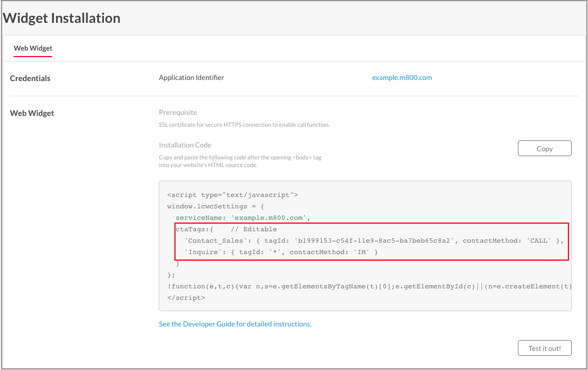Click the closing </script> tag line

click(186, 298)
